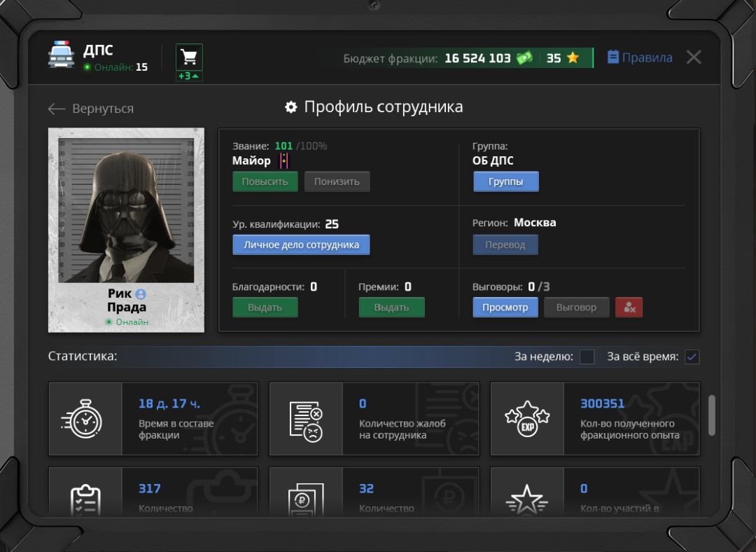The width and height of the screenshot is (756, 552).
Task: Click the Статистика section heading
Action: tap(83, 357)
